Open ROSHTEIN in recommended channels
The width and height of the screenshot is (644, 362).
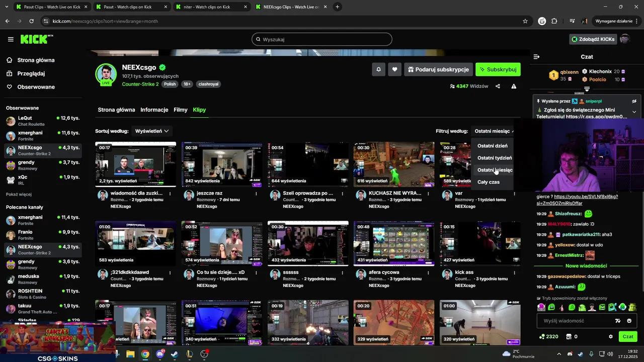[x=42, y=294]
